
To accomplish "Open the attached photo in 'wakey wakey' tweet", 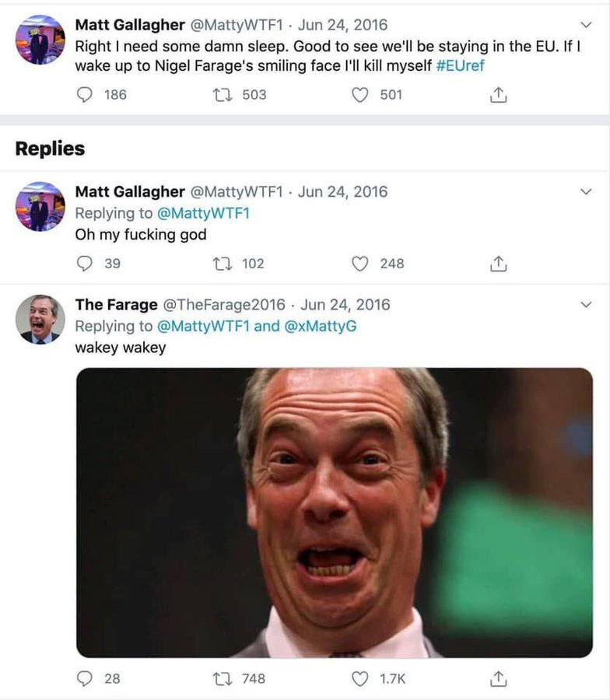I will 335,513.
